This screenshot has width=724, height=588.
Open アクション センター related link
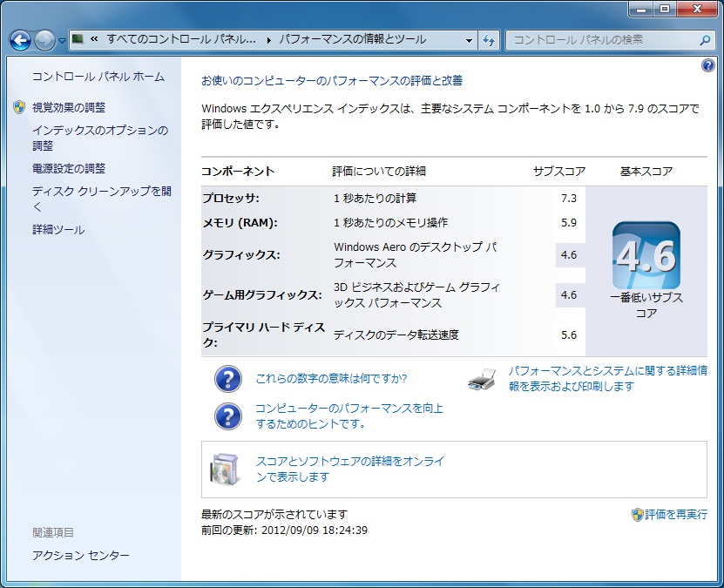pos(81,555)
